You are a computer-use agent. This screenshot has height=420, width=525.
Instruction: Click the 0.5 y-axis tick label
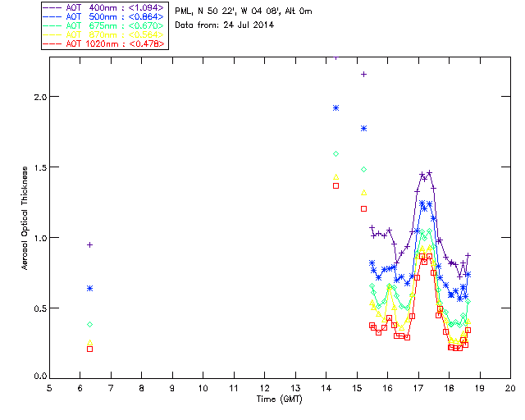point(40,308)
